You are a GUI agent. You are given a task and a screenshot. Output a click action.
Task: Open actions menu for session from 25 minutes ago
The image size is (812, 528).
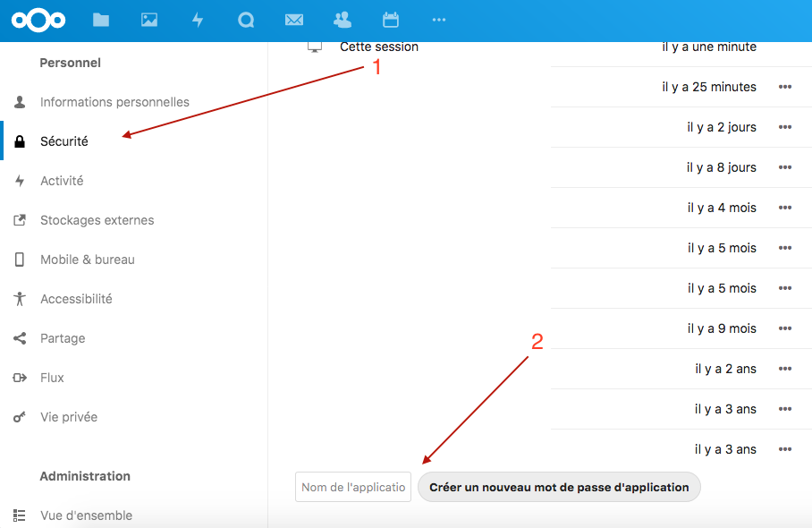click(x=784, y=87)
